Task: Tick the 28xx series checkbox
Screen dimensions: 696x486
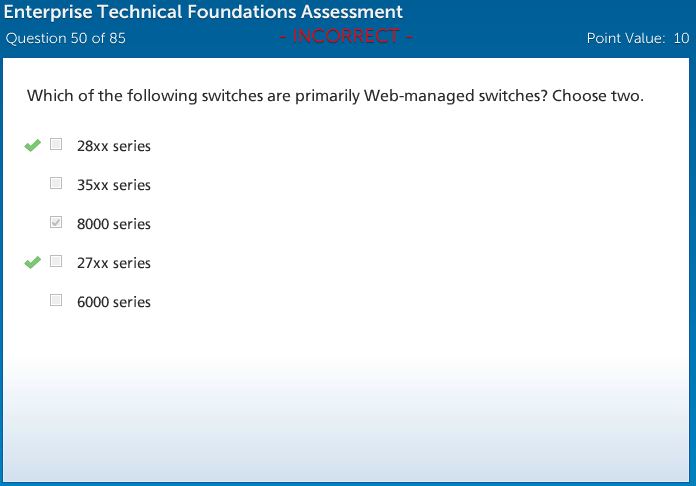Action: (56, 145)
